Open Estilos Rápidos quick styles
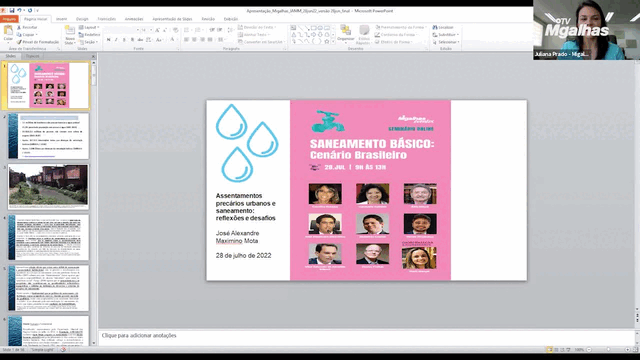The width and height of the screenshot is (640, 360). (363, 35)
